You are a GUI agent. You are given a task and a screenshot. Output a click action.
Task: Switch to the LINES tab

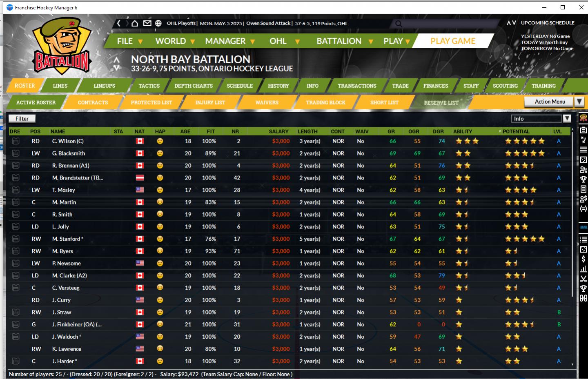pyautogui.click(x=60, y=86)
